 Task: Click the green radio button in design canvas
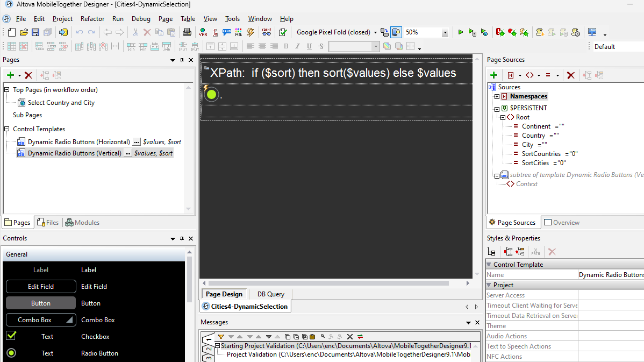coord(211,95)
